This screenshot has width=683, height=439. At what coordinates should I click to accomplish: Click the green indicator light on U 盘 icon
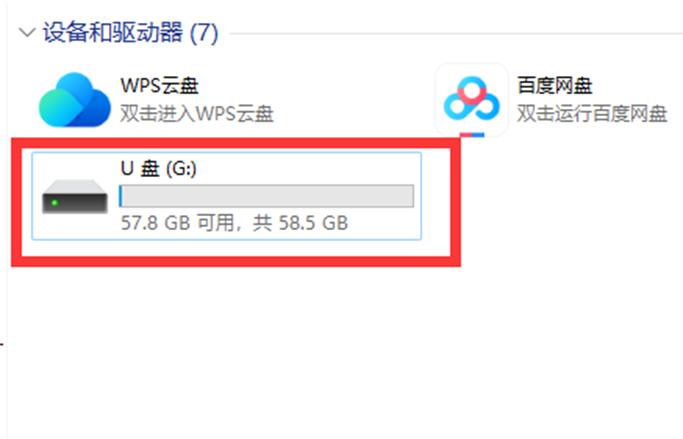pyautogui.click(x=54, y=203)
